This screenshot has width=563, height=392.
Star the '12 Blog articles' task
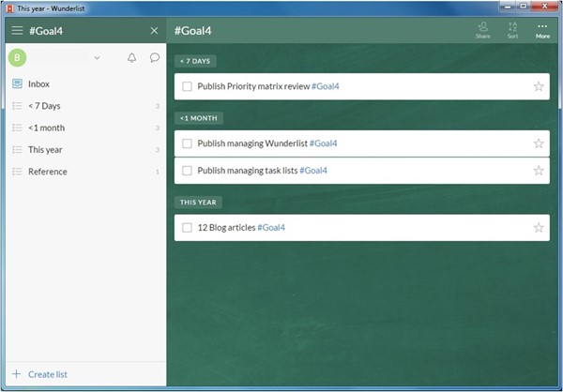point(539,227)
